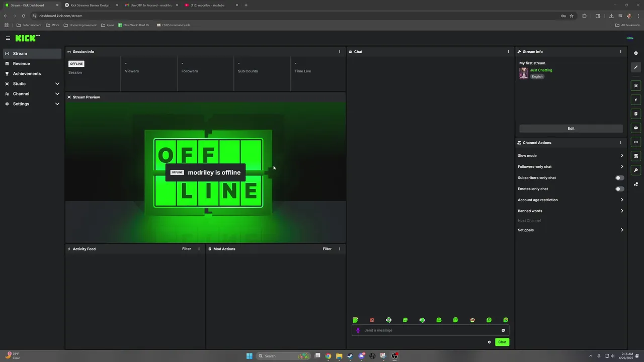The height and width of the screenshot is (362, 644).
Task: Open Steam from the taskbar
Action: click(350, 356)
